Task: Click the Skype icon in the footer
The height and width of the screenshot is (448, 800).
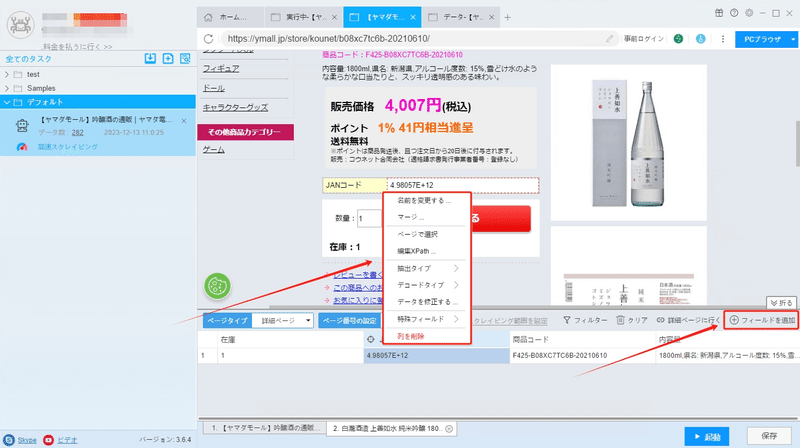Action: [x=9, y=440]
